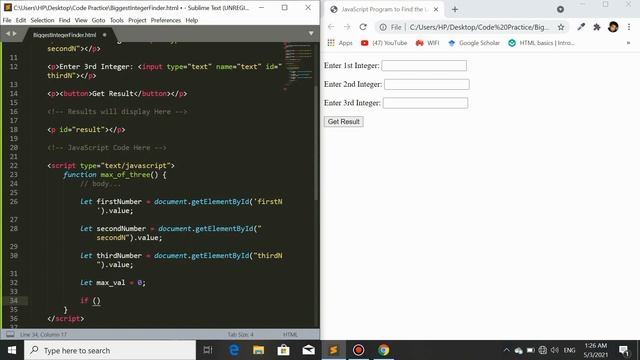Open the ENG language indicator
640x360 pixels.
569,350
